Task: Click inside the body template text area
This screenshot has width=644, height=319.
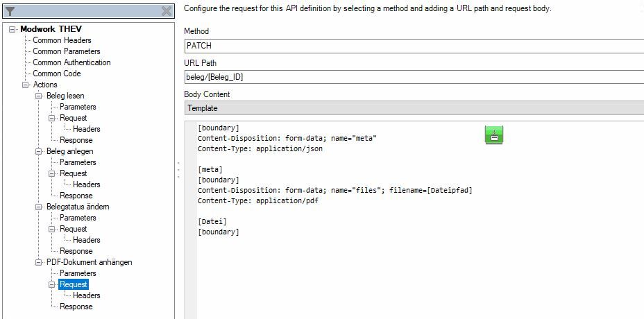Action: [416, 264]
